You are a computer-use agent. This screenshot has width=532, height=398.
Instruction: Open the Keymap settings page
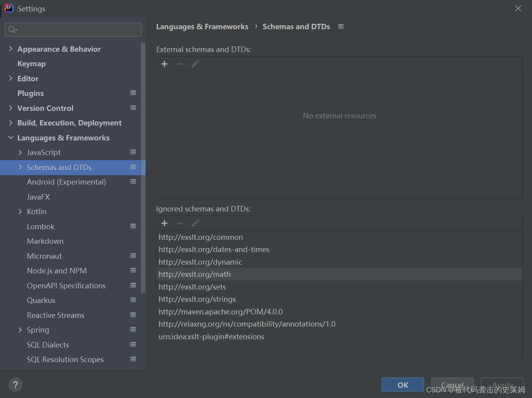[32, 64]
